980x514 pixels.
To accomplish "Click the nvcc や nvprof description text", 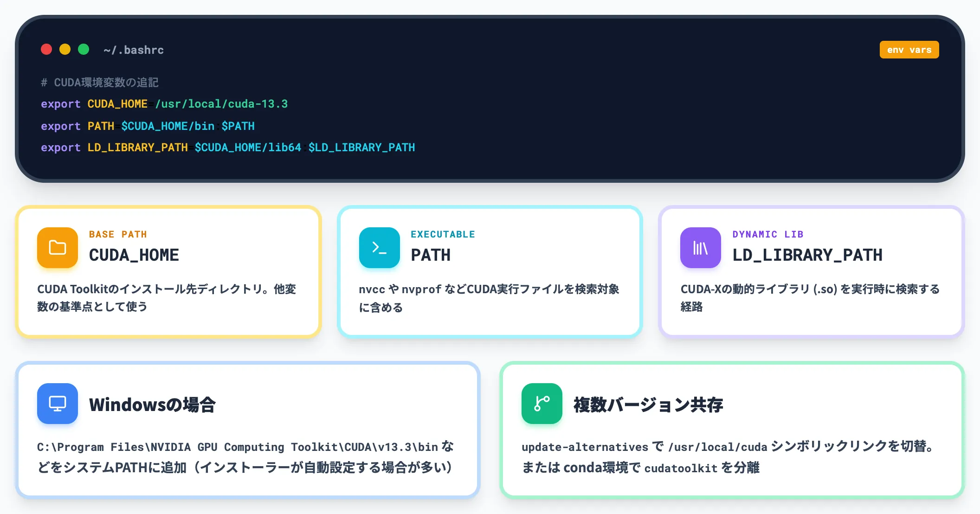I will coord(489,298).
